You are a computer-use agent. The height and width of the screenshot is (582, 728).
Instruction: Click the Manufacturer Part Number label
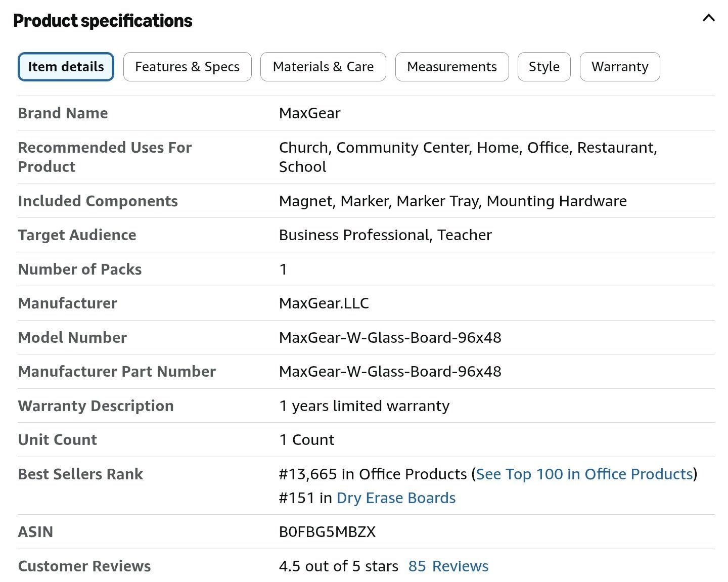[117, 372]
